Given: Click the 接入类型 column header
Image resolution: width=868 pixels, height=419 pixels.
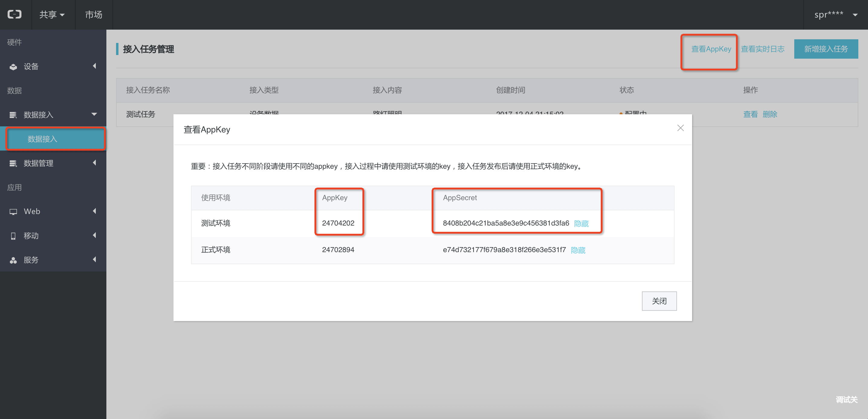Looking at the screenshot, I should coord(264,90).
